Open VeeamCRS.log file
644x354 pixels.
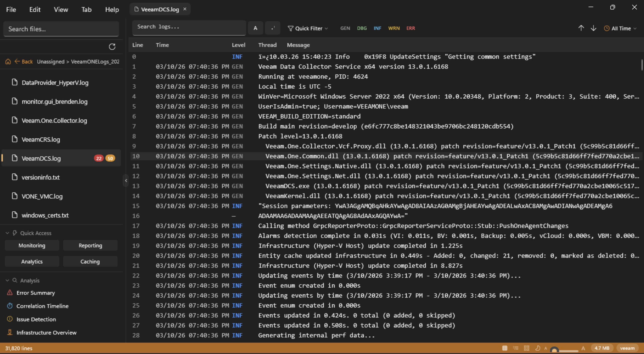(x=61, y=139)
